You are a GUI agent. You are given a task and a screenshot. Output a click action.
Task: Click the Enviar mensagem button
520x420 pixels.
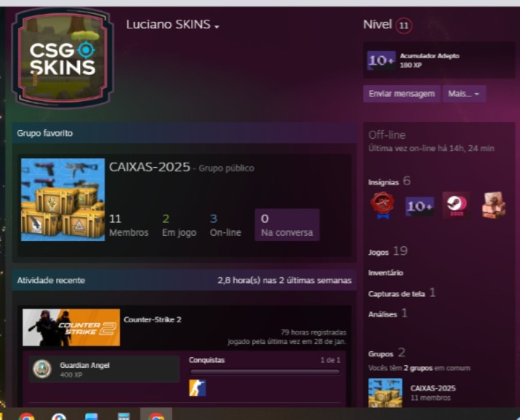click(402, 94)
